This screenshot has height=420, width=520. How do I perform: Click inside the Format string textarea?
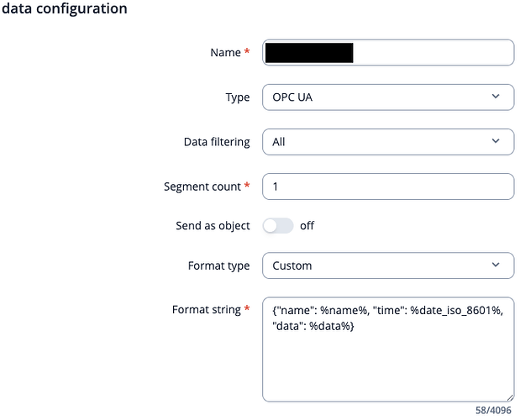[388, 349]
